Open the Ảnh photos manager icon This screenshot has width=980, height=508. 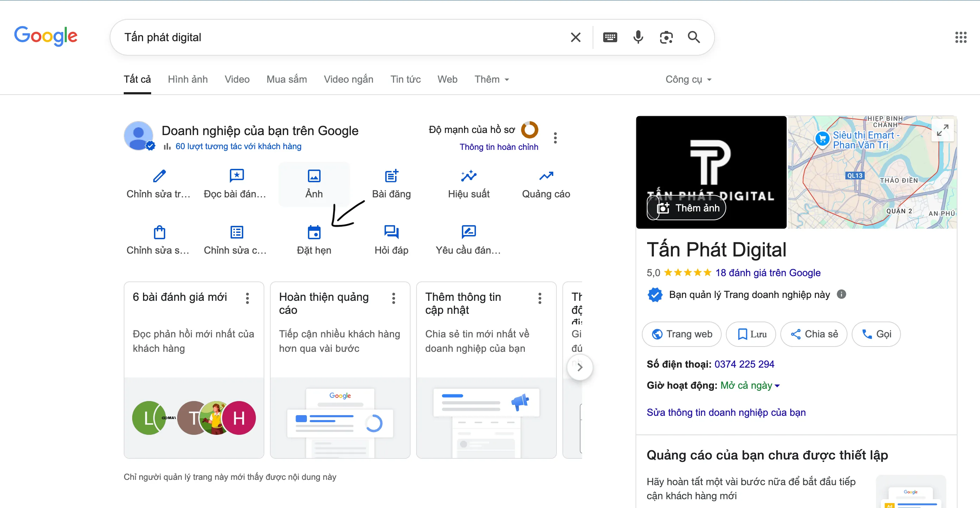tap(314, 176)
